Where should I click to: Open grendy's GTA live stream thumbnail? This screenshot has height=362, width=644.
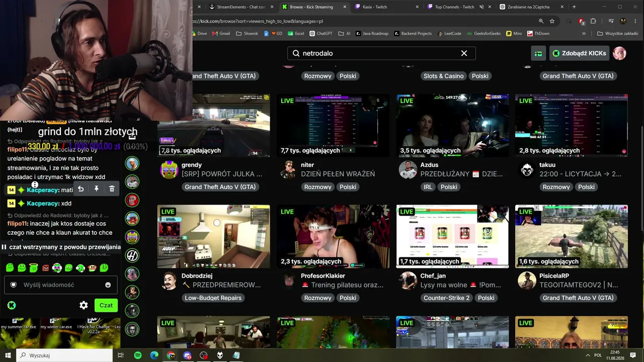coord(213,126)
